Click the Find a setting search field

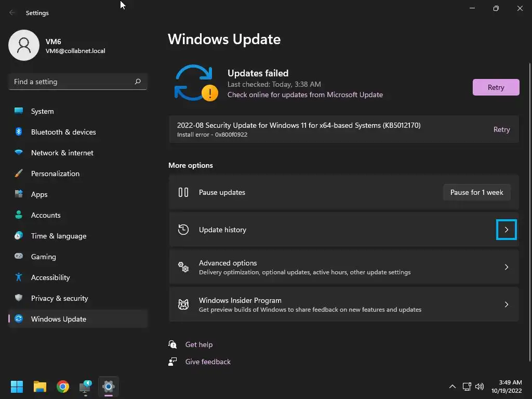click(x=78, y=82)
